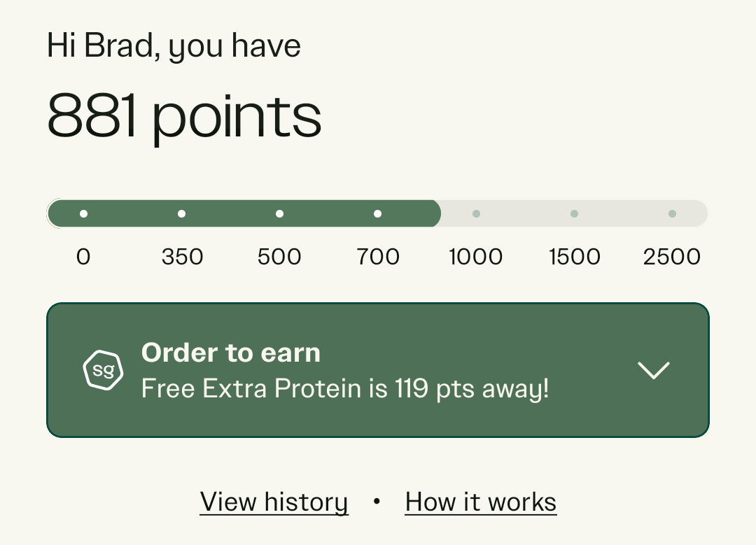Screen dimensions: 756x545
Task: Click the 1500 points milestone dot
Action: coord(574,213)
